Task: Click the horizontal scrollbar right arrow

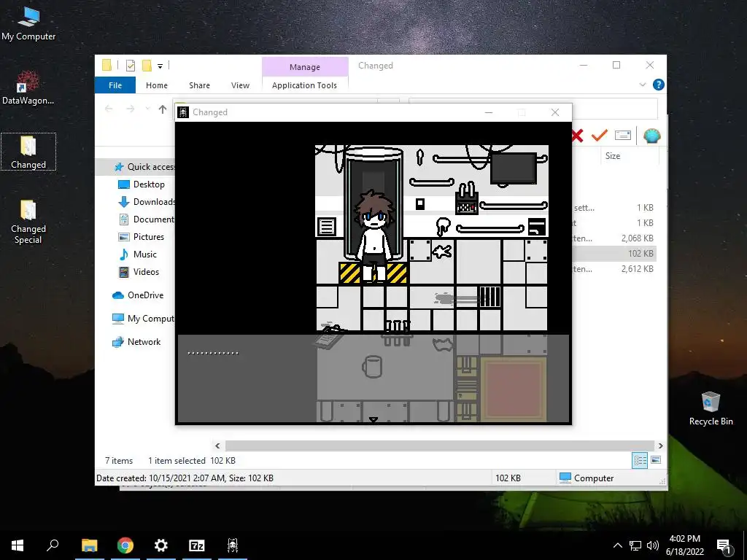Action: click(660, 446)
